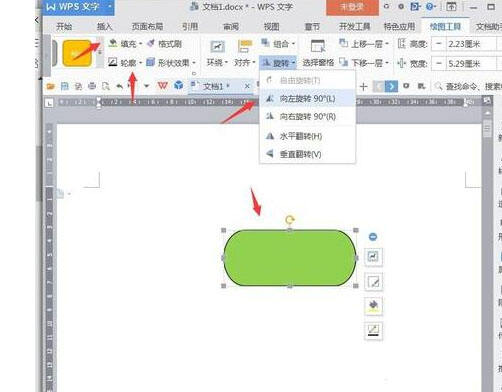Screen dimensions: 502x392
Task: Open the 组合 group dropdown
Action: click(278, 44)
